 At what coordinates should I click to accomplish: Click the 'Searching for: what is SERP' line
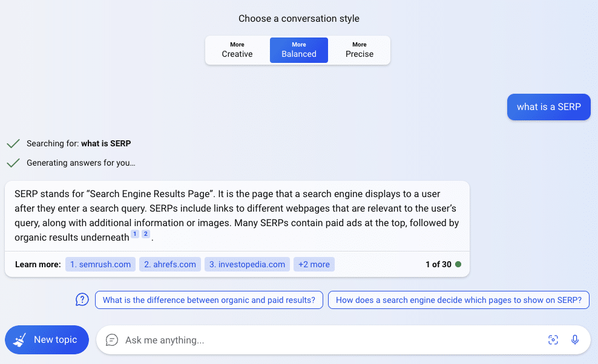tap(79, 144)
